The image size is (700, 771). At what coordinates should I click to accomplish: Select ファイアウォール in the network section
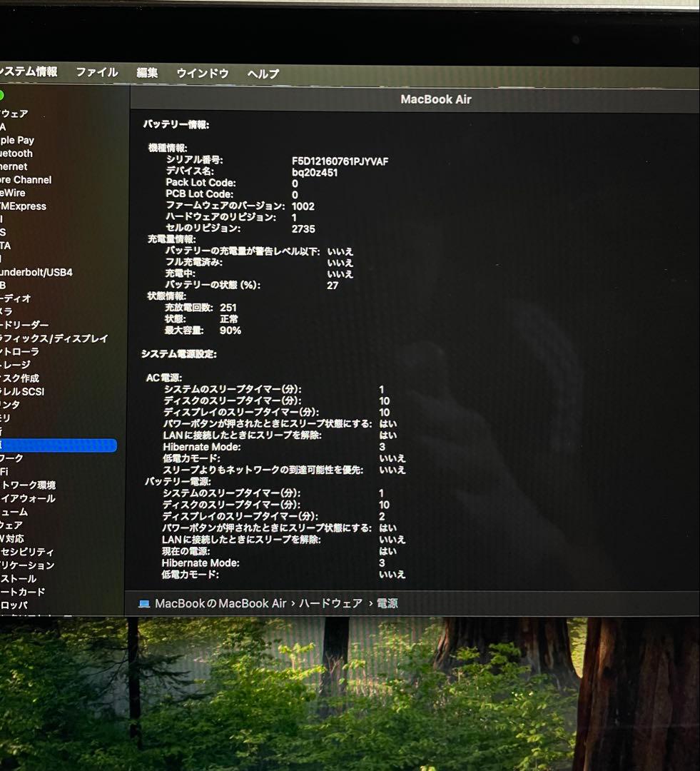[28, 498]
